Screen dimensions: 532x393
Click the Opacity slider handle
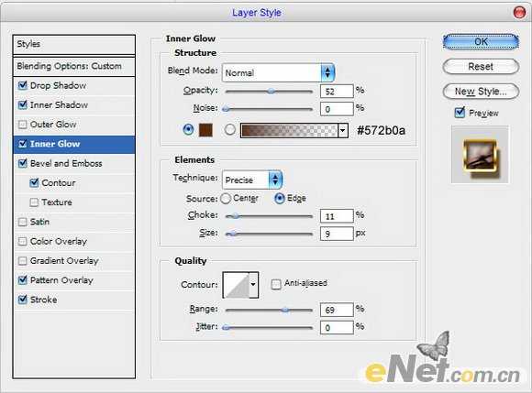[271, 91]
